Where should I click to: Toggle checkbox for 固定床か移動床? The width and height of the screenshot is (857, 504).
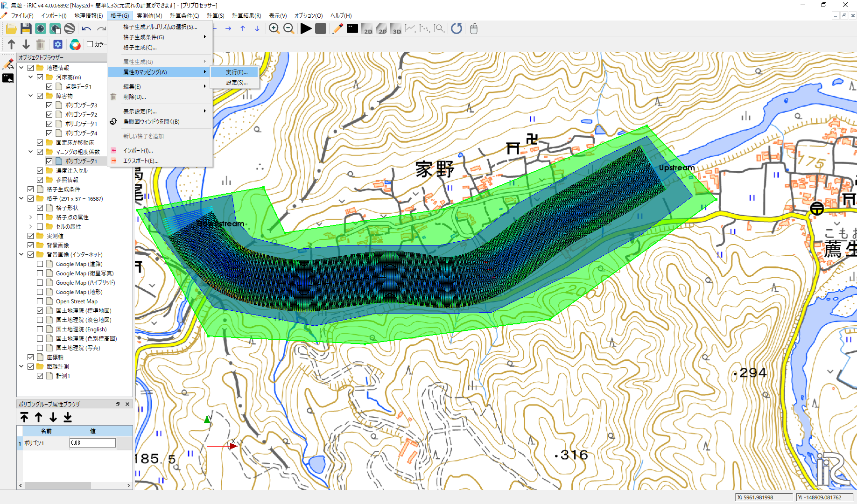pyautogui.click(x=40, y=142)
